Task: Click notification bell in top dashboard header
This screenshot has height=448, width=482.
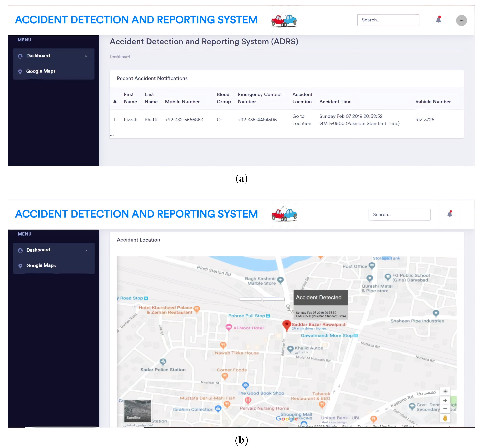Action: point(438,20)
